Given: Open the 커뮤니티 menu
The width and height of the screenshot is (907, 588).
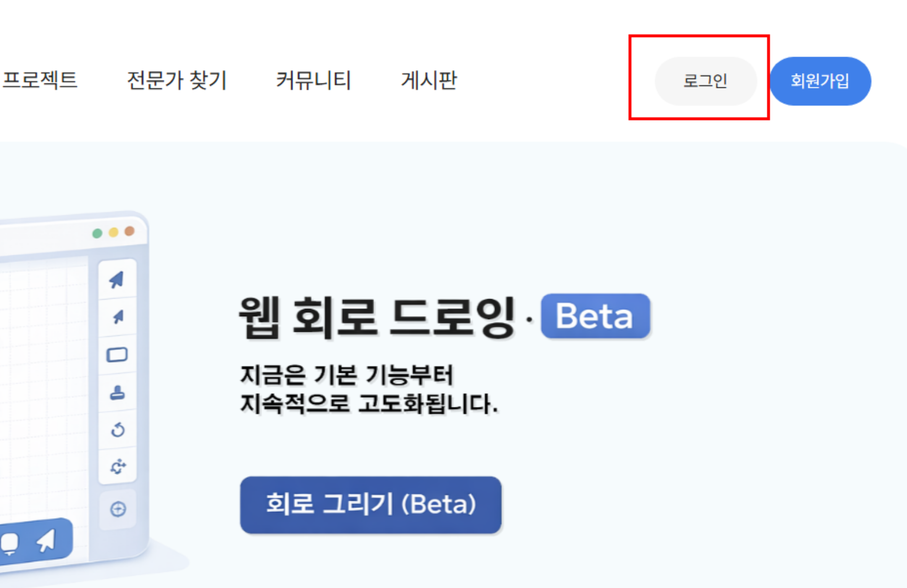Looking at the screenshot, I should 315,81.
